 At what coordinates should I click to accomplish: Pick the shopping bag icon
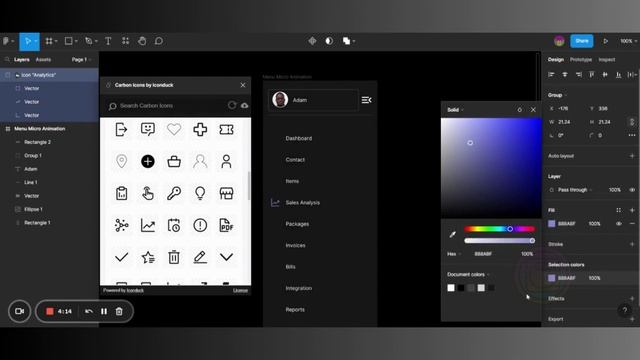(x=174, y=161)
